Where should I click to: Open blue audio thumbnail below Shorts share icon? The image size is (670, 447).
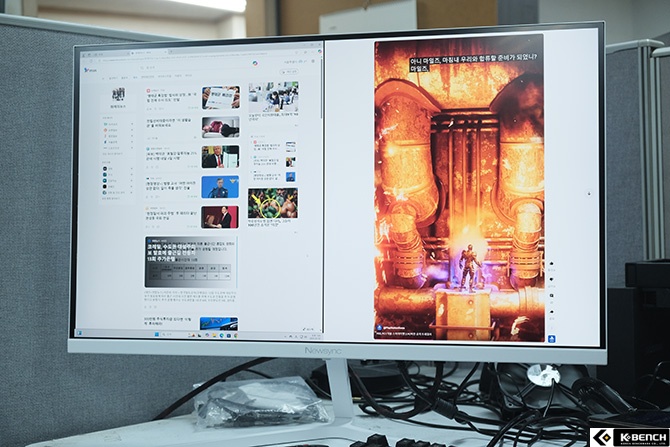[551, 339]
